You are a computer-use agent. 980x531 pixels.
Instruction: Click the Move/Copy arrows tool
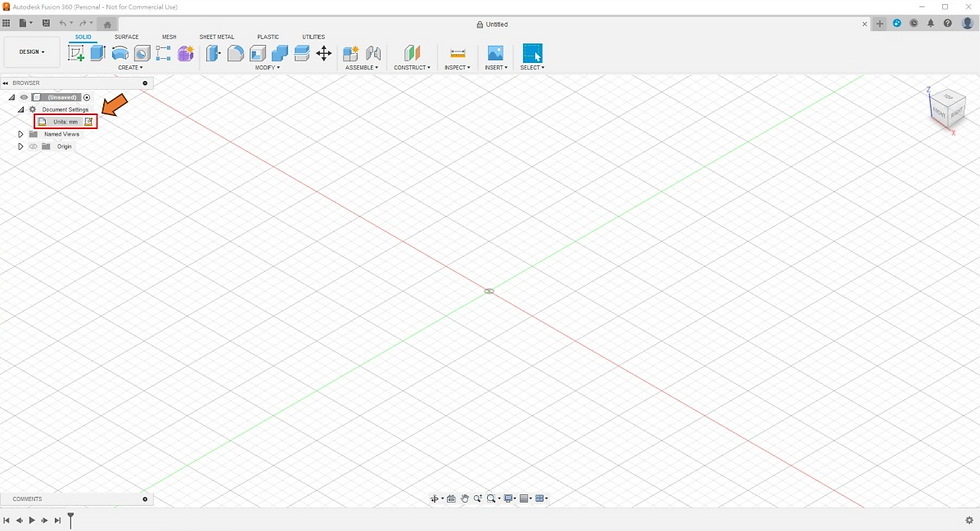pos(324,54)
